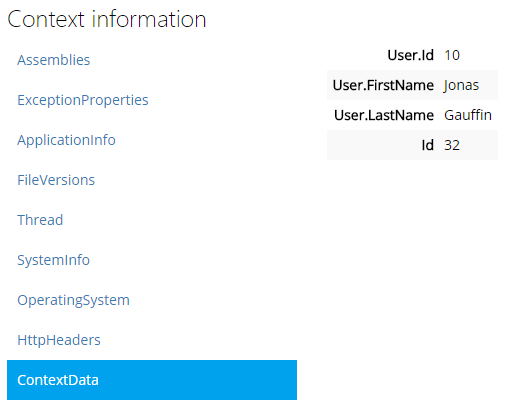View the SystemInfo collection
Image resolution: width=509 pixels, height=417 pixels.
click(53, 260)
